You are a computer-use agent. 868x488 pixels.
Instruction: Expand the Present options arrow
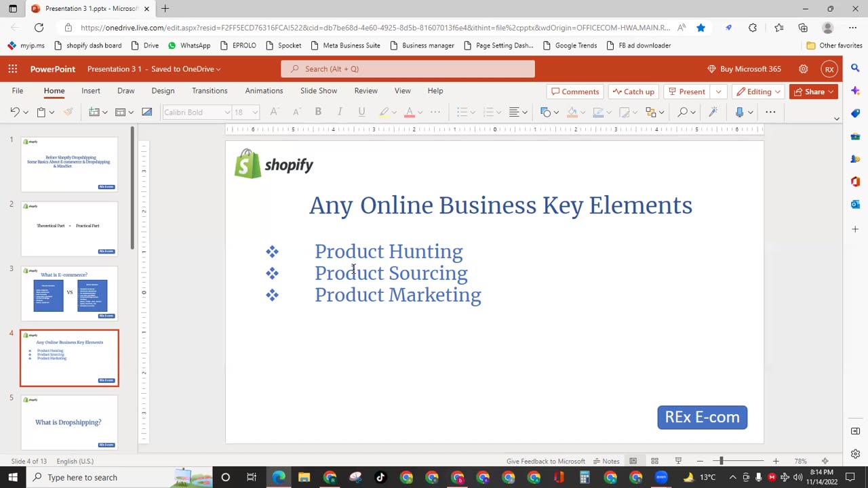tap(718, 91)
